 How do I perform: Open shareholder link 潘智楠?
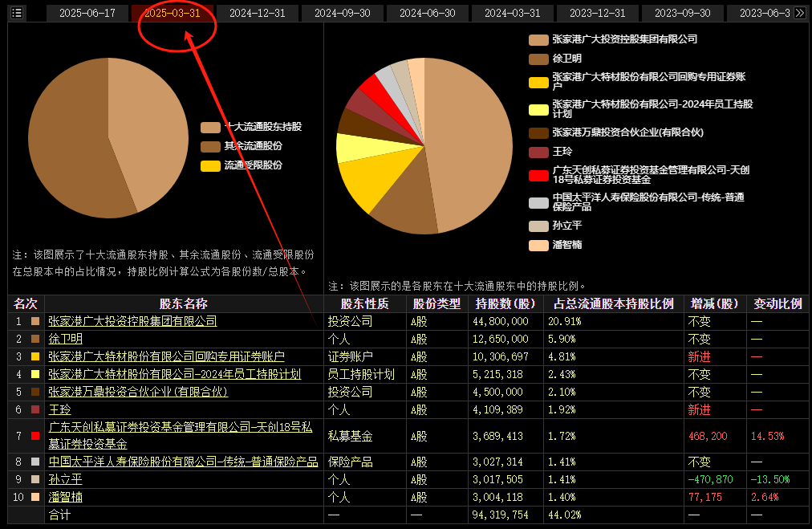click(x=65, y=497)
